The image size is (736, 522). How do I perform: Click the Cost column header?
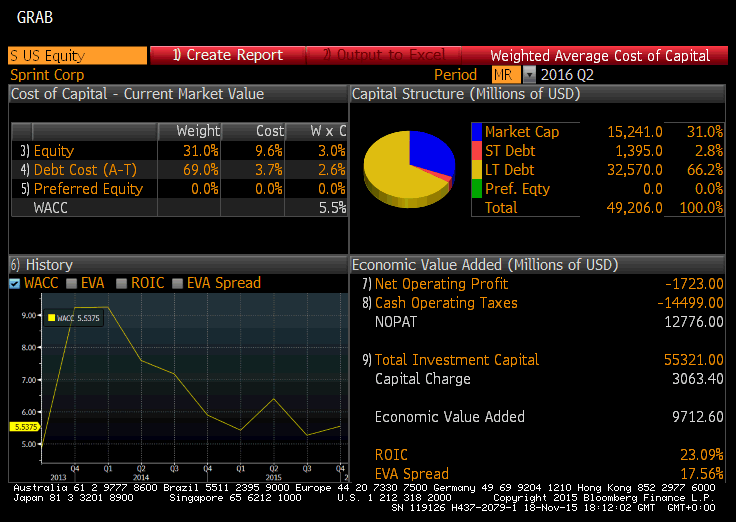253,131
